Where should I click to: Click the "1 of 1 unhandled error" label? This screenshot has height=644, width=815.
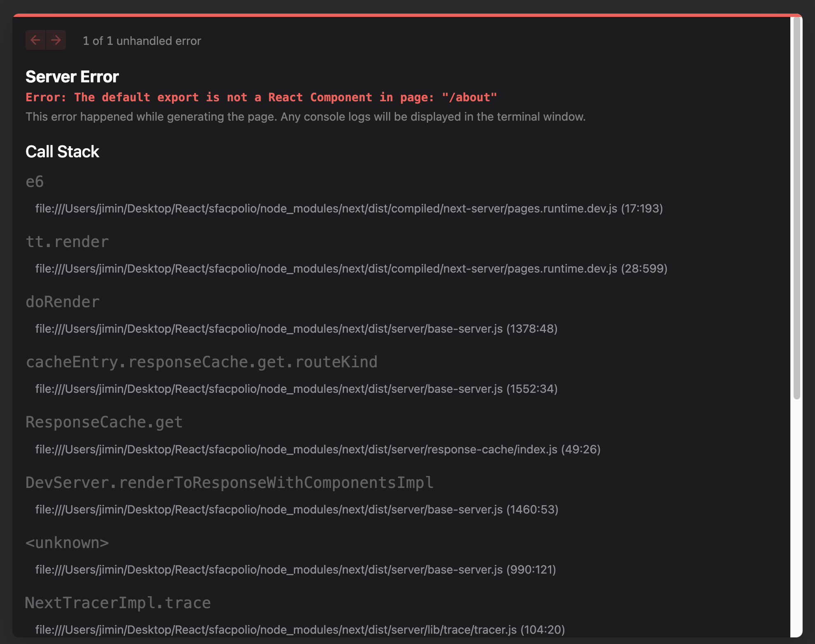(142, 41)
